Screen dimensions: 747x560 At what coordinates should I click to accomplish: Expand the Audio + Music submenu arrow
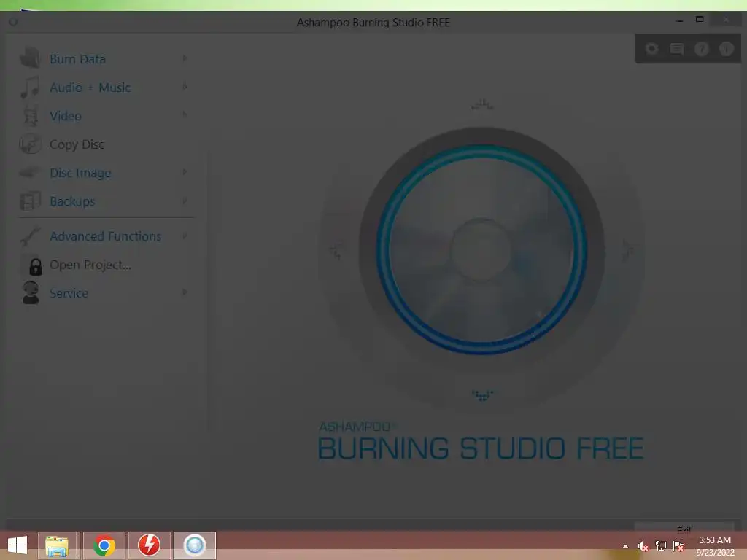coord(185,87)
